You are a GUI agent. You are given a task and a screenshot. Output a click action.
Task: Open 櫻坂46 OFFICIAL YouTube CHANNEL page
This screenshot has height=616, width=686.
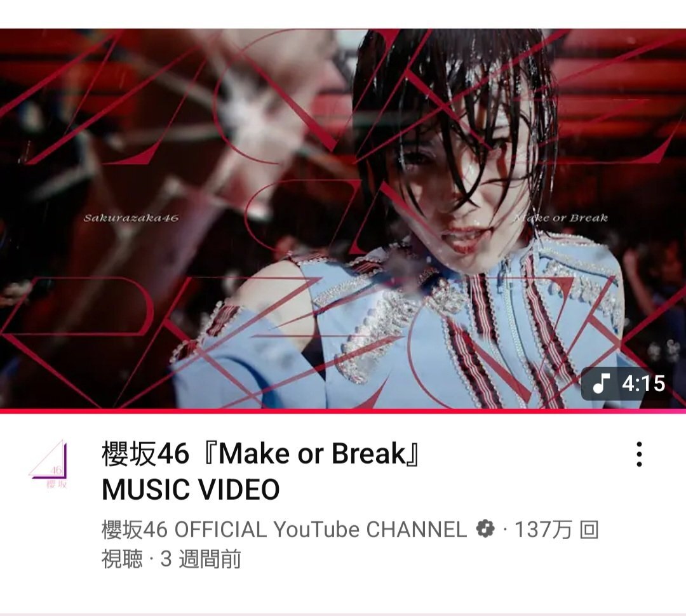285,530
